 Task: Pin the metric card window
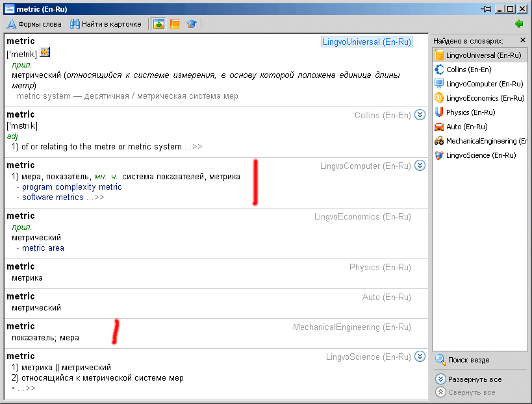486,9
